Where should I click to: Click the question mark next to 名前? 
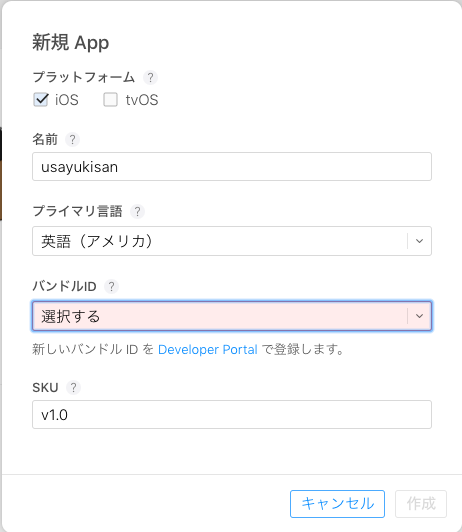(72, 139)
